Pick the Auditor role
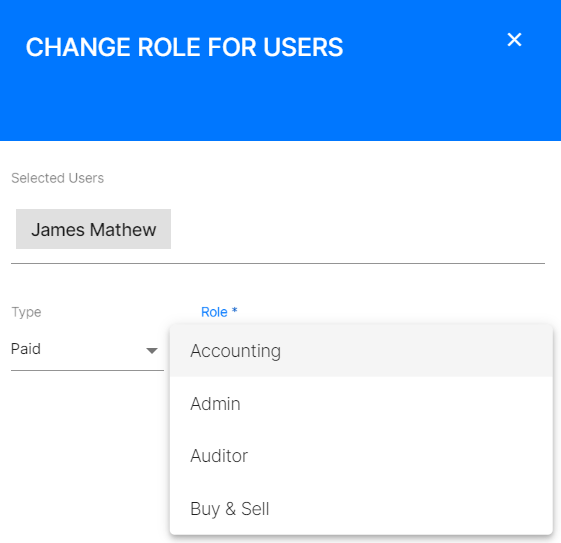The image size is (561, 543). pyautogui.click(x=361, y=456)
